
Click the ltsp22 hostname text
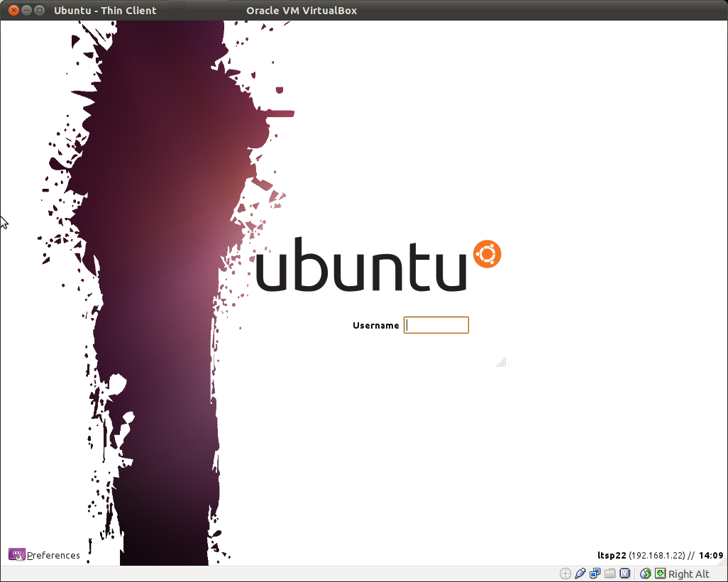612,555
